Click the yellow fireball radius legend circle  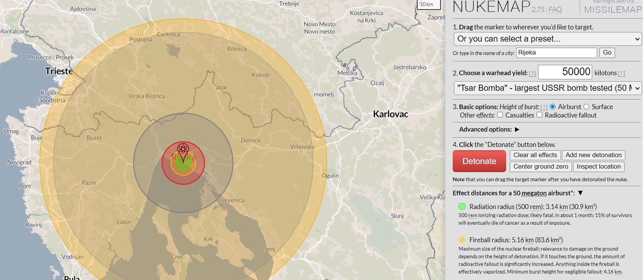[x=462, y=240]
